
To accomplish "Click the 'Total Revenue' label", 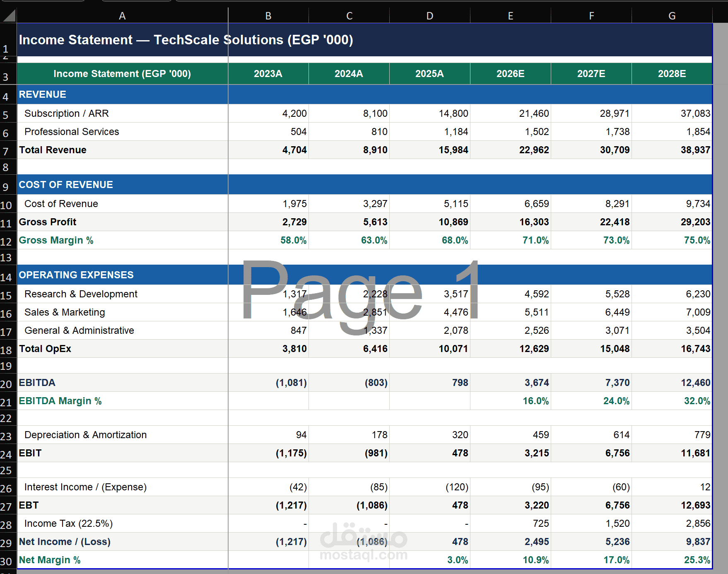I will [53, 150].
